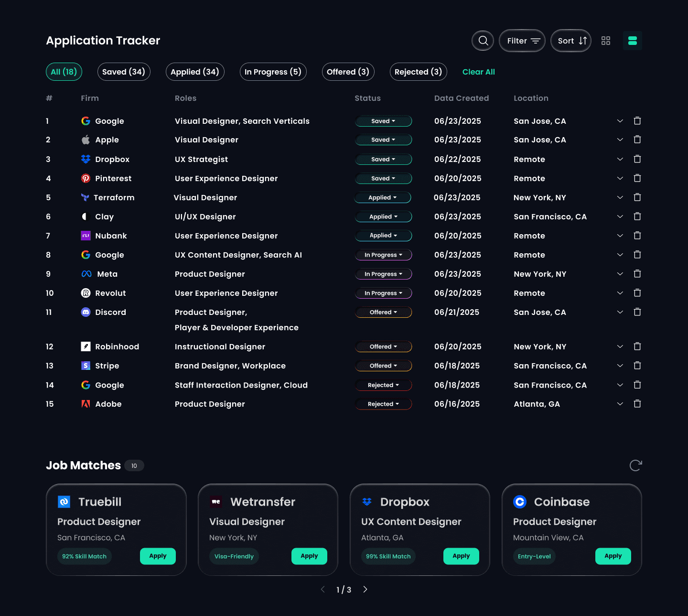
Task: Click the Filter button
Action: 522,41
